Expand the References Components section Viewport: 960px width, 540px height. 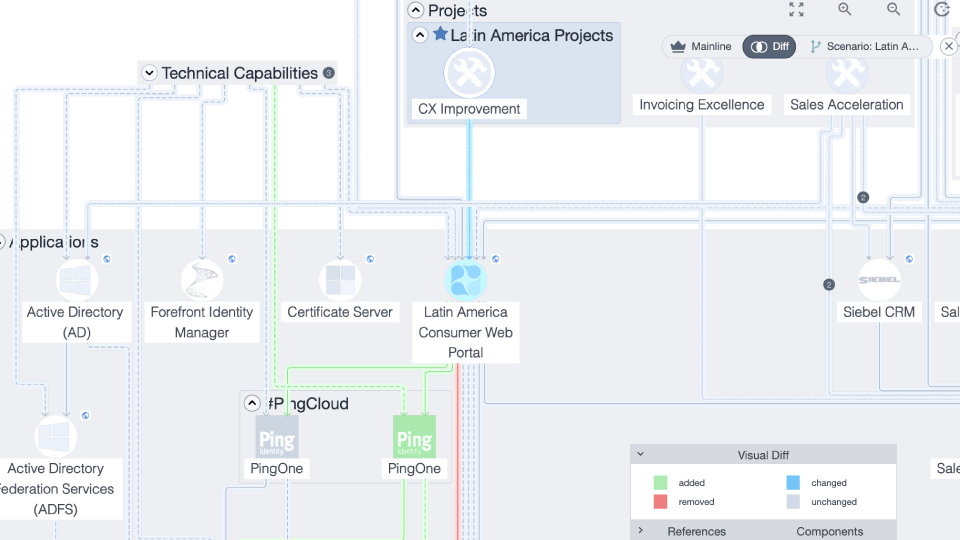point(640,530)
